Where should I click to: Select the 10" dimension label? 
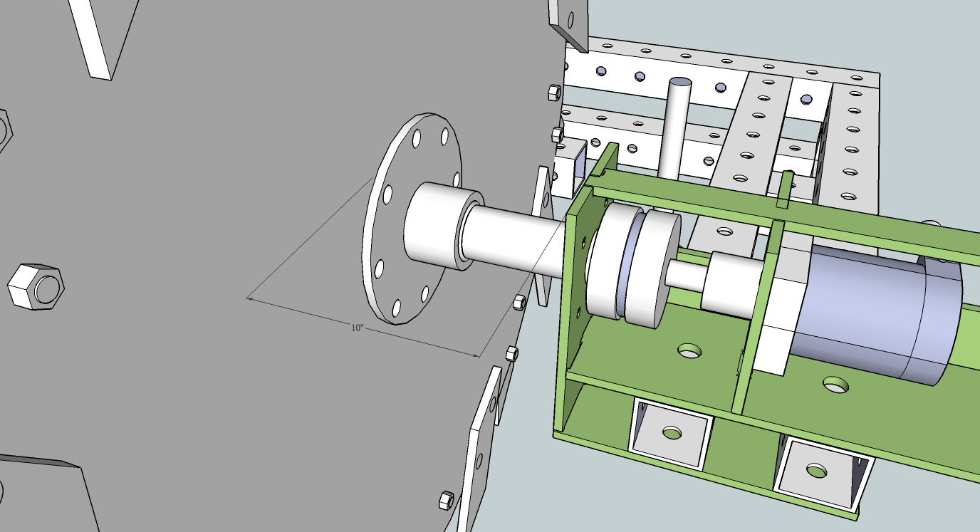point(358,328)
